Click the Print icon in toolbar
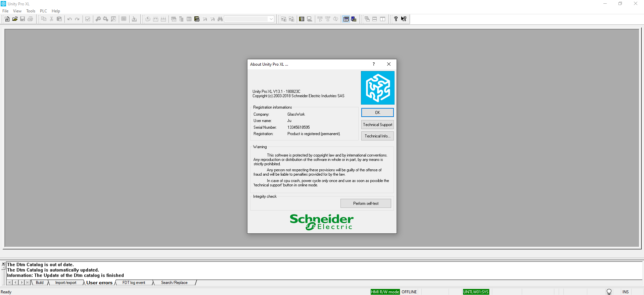644x295 pixels. (30, 19)
